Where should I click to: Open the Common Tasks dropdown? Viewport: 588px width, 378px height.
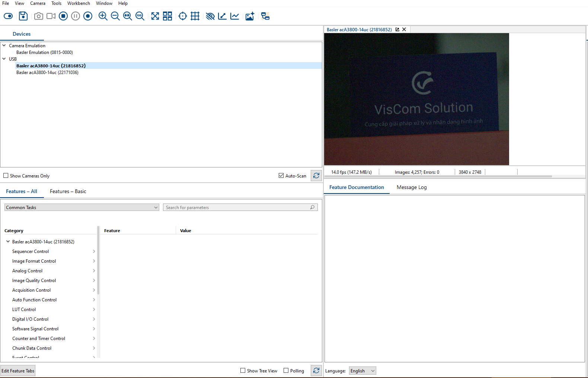[x=82, y=208]
